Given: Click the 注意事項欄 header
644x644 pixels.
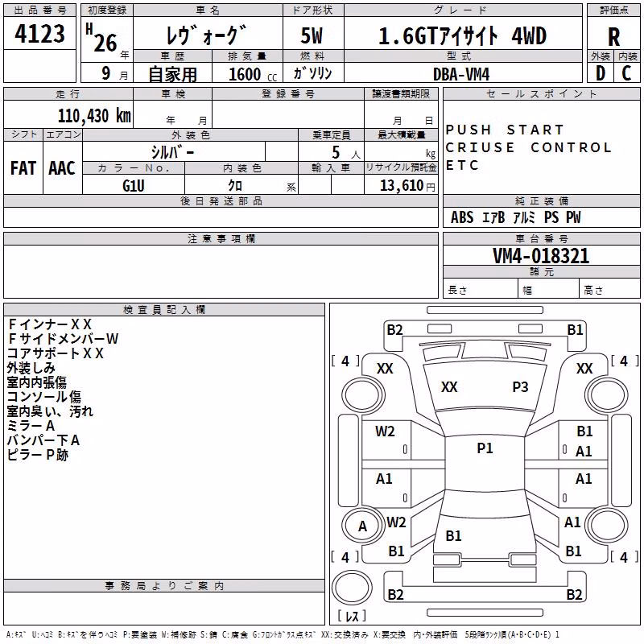Looking at the screenshot, I should point(221,239).
